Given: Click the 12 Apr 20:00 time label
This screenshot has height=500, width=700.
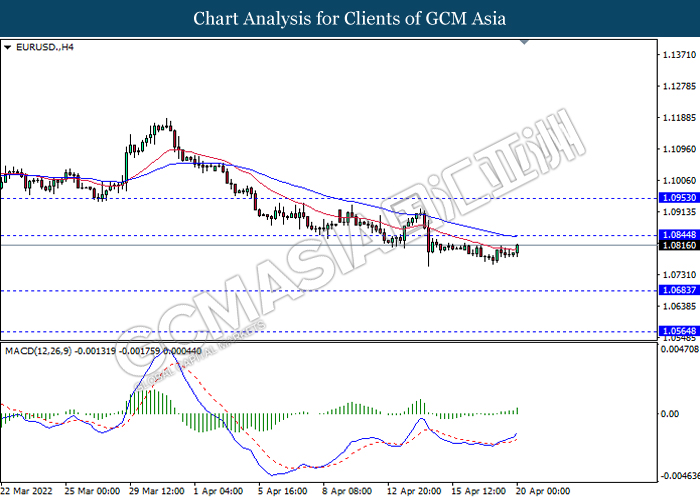Looking at the screenshot, I should pos(414,491).
